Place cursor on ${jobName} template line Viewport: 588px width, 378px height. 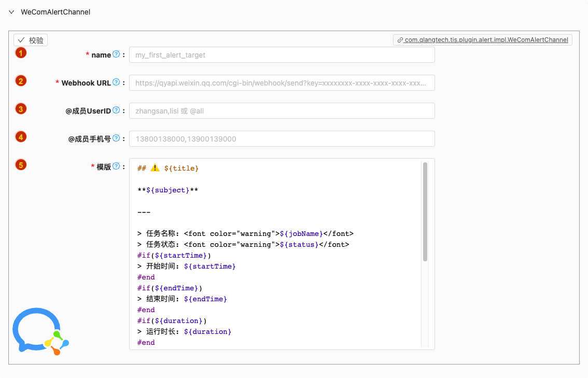pos(301,234)
